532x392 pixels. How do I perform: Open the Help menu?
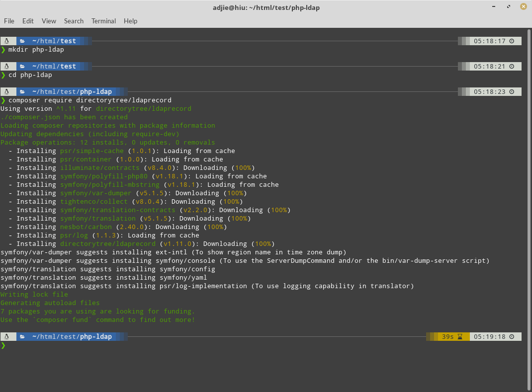pos(130,21)
